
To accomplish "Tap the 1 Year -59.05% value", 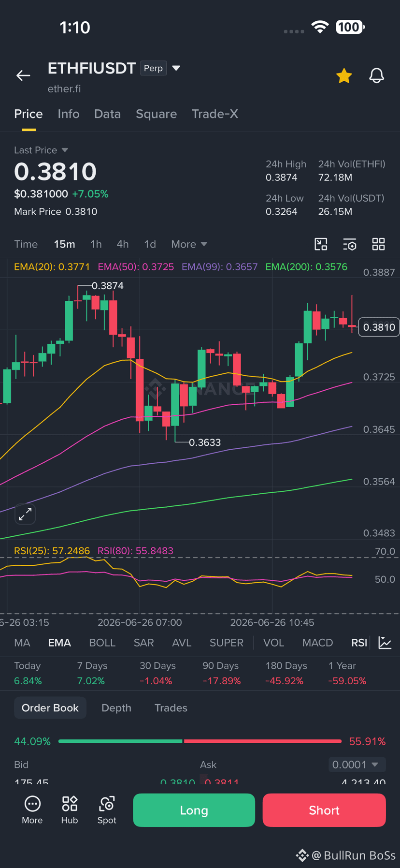I will point(347,681).
